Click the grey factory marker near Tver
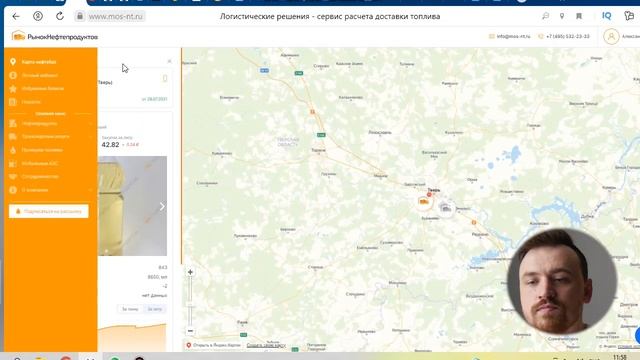This screenshot has height=360, width=640. coord(446,208)
